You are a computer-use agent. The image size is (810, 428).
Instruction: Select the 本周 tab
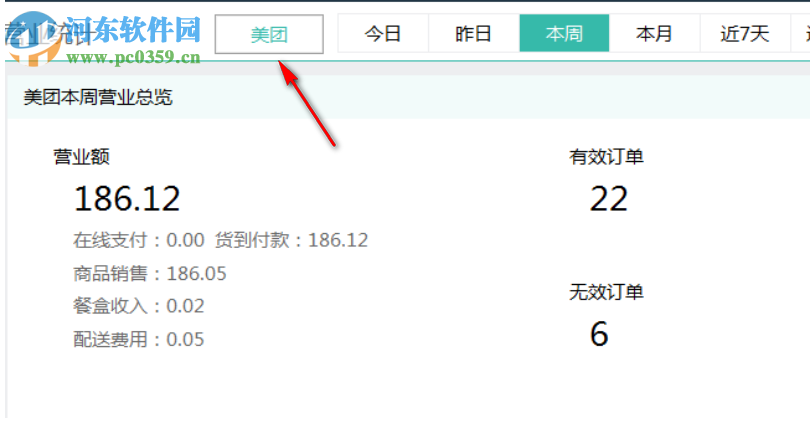(x=564, y=34)
